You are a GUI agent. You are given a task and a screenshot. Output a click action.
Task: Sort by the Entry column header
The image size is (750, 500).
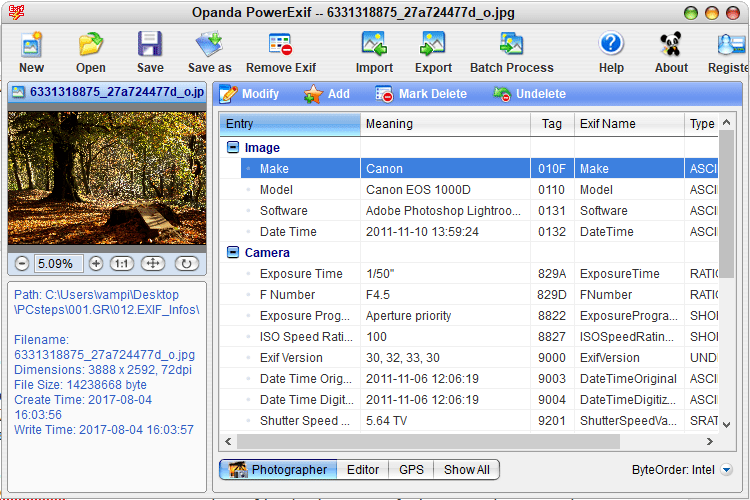coord(290,124)
